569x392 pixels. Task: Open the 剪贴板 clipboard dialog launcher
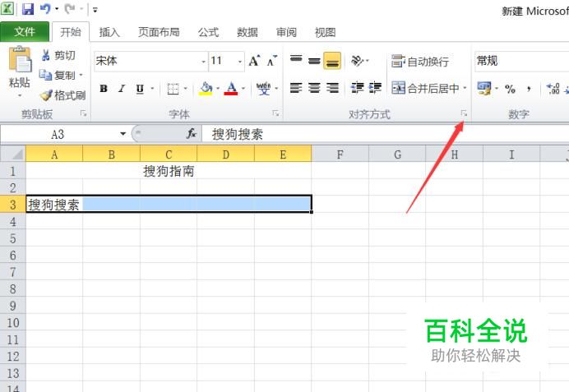84,114
